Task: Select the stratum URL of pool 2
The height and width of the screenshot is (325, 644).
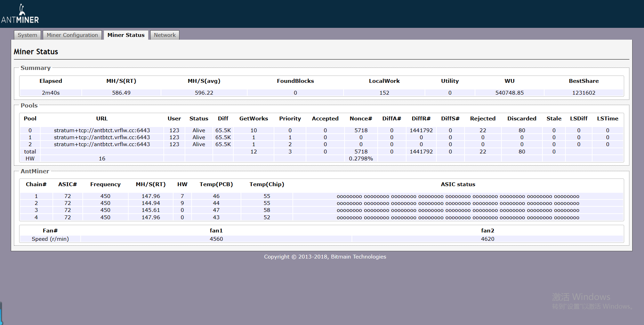Action: pos(102,144)
